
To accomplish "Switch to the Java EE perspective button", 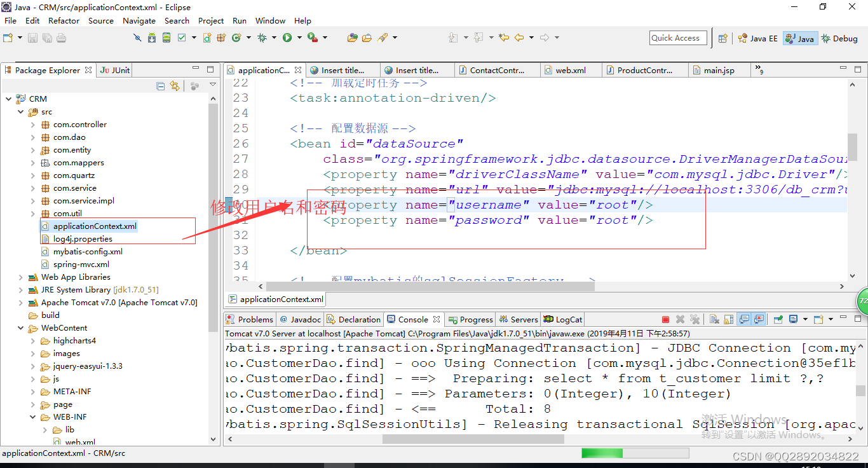I will click(757, 38).
